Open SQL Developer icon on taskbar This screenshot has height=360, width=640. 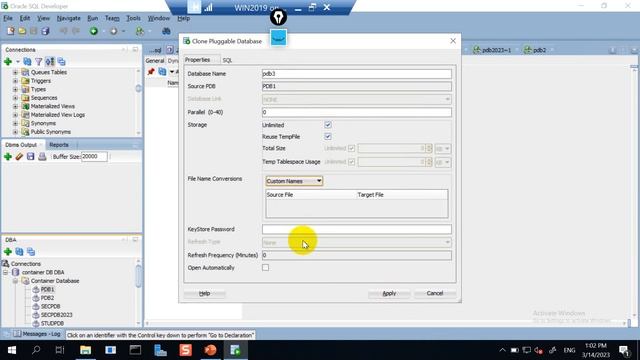(x=236, y=350)
